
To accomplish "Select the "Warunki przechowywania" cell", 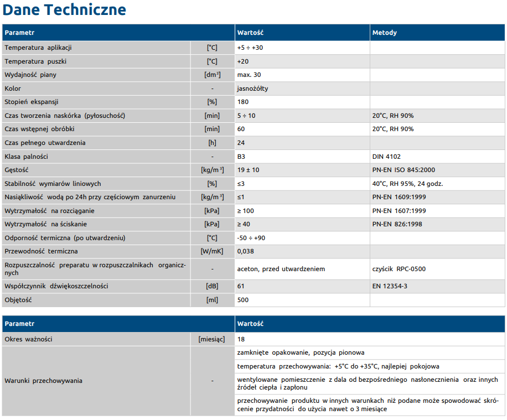I will coord(44,381).
